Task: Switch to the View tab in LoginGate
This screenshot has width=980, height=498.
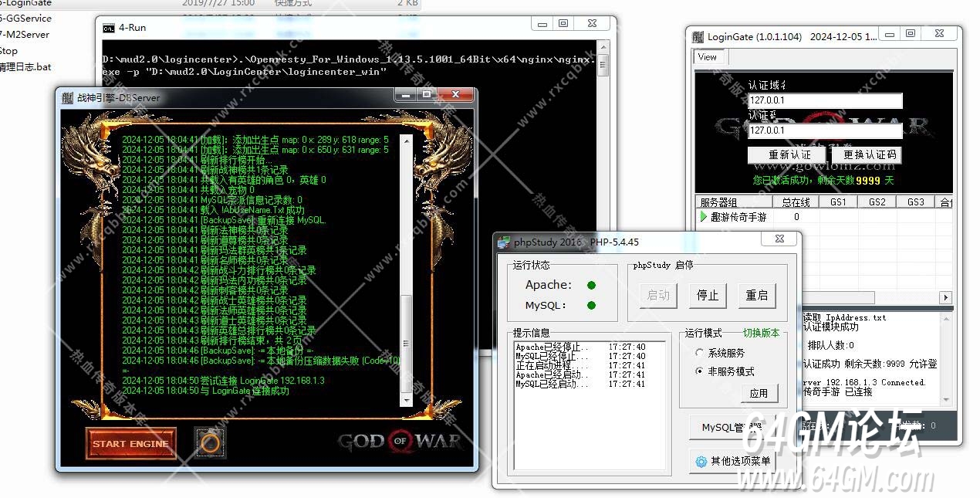Action: [x=707, y=57]
